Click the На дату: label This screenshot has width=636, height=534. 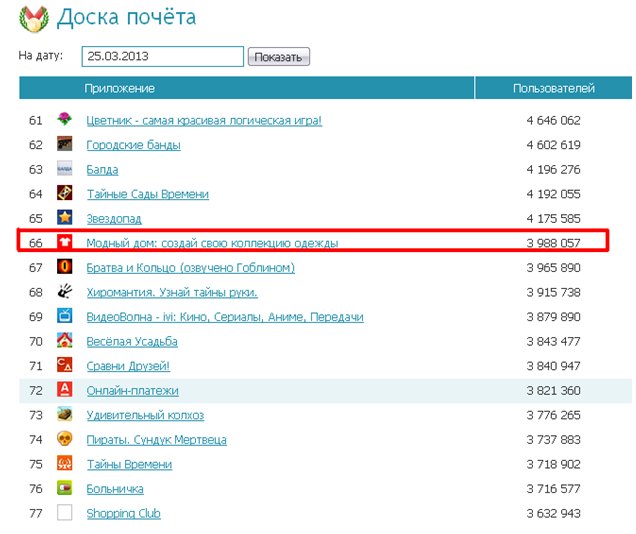tap(41, 55)
